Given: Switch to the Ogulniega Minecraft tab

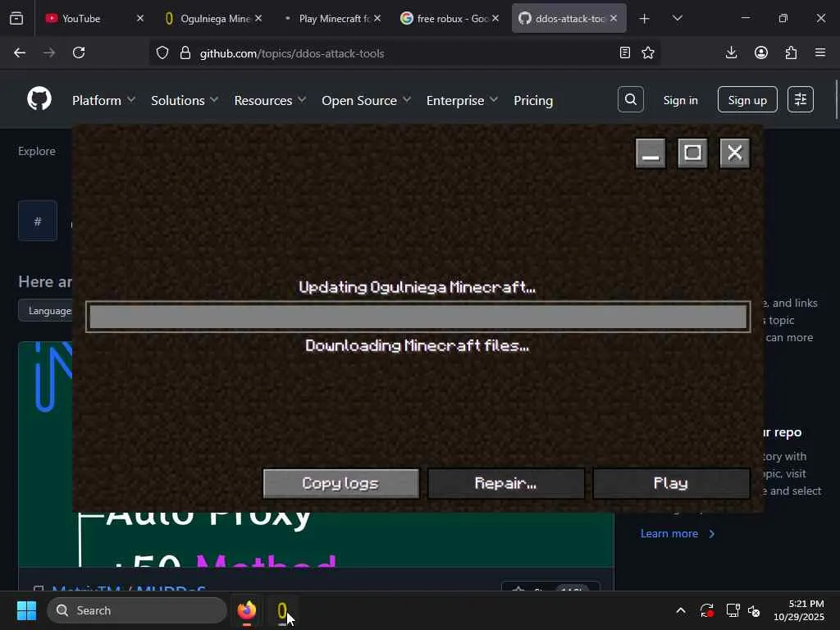Looking at the screenshot, I should tap(215, 18).
